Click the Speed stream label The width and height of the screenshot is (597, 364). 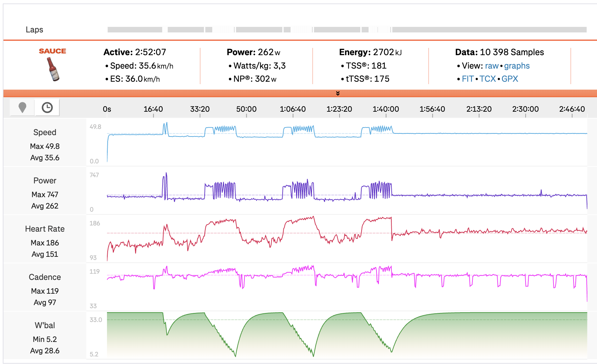(x=45, y=132)
